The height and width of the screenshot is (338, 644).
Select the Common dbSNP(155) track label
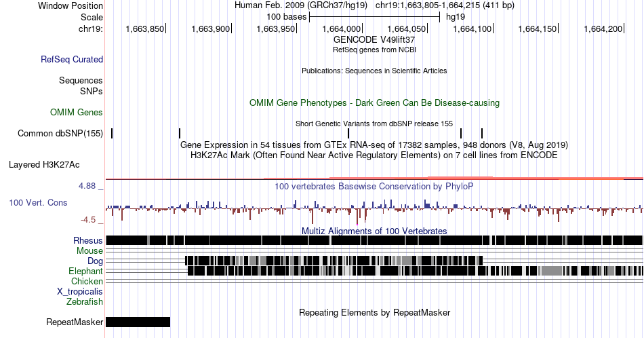click(x=60, y=133)
